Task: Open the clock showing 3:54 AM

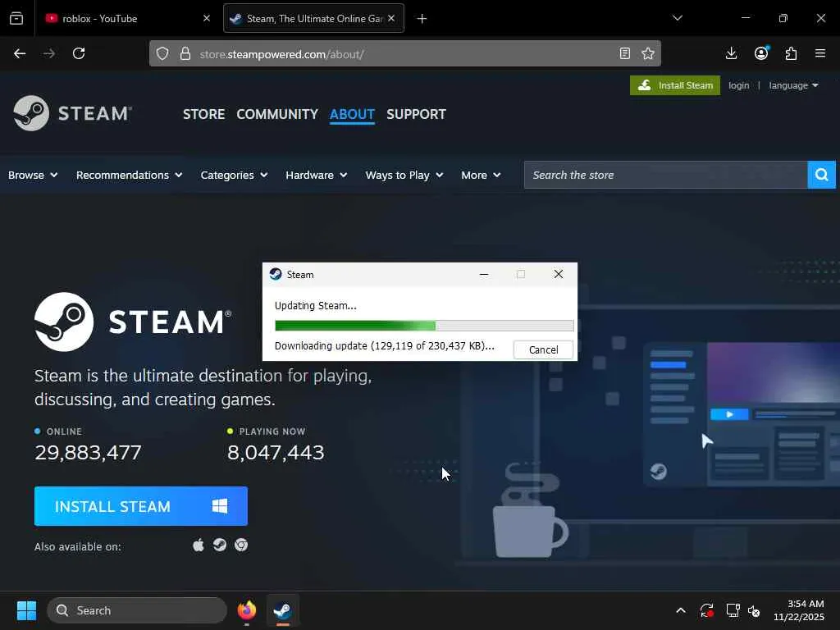Action: tap(799, 610)
